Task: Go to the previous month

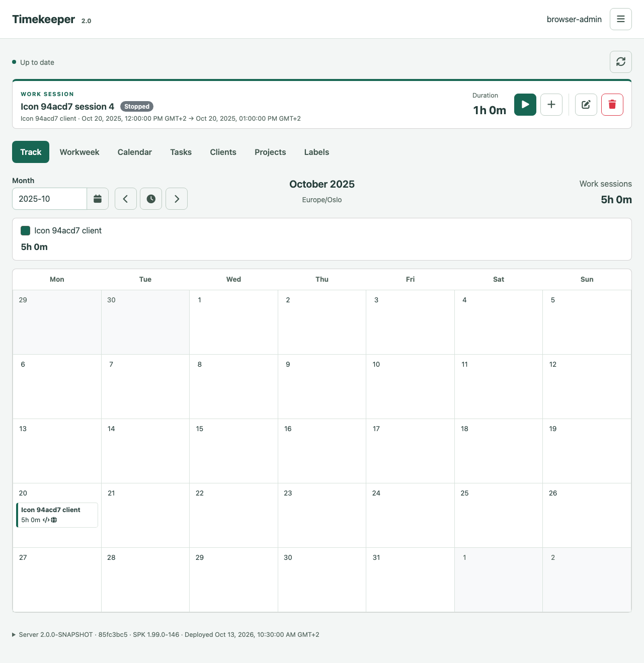Action: click(x=126, y=199)
